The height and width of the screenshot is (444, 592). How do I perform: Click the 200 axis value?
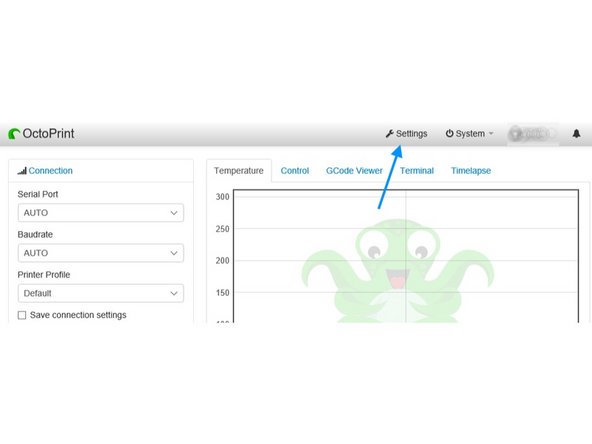(x=222, y=261)
